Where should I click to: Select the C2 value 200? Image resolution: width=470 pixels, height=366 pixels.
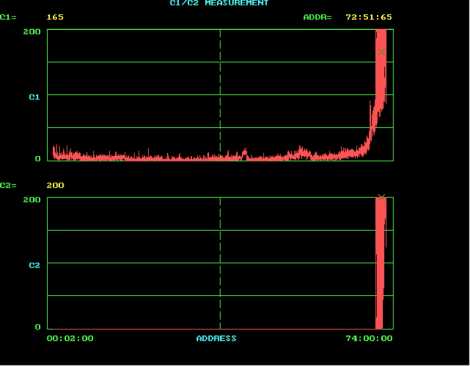click(x=55, y=185)
